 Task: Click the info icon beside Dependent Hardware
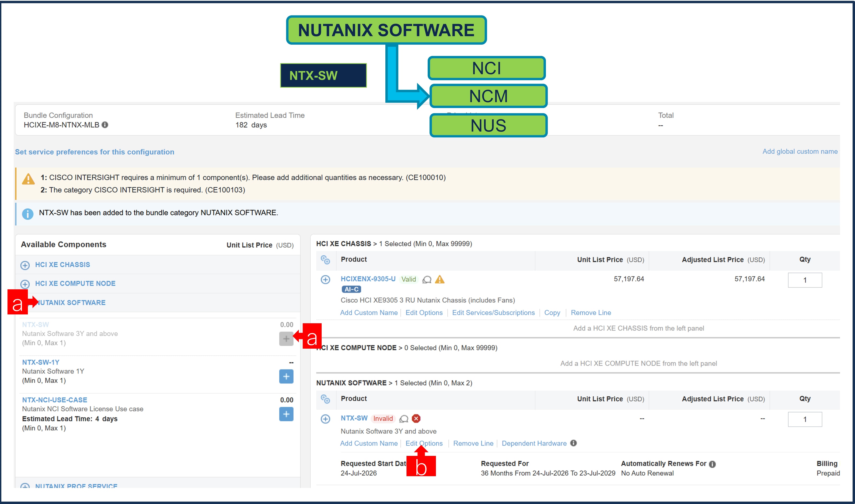coord(574,443)
